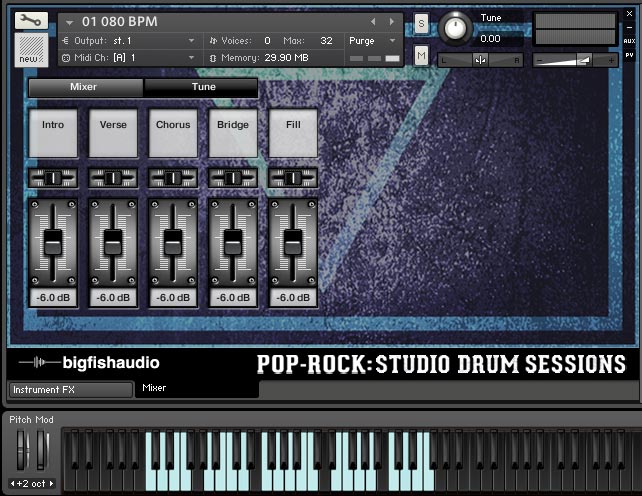Viewport: 642px width, 496px height.
Task: Trigger the Verse pad
Action: click(x=113, y=133)
